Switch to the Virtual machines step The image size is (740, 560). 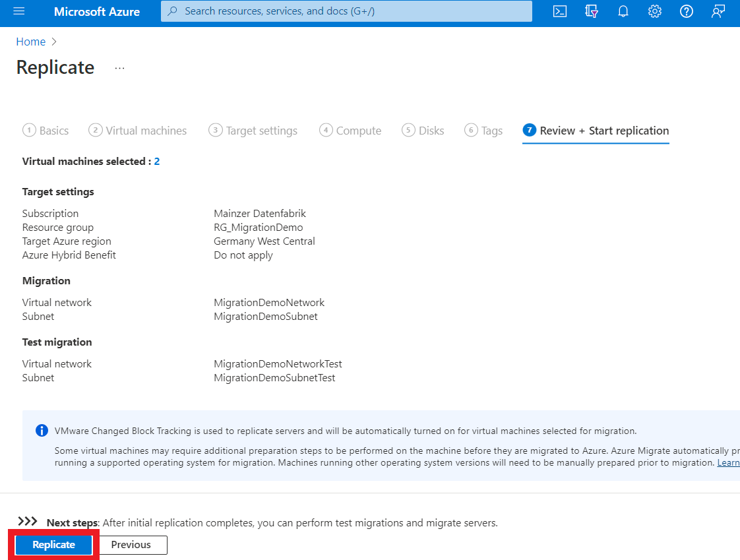[137, 131]
